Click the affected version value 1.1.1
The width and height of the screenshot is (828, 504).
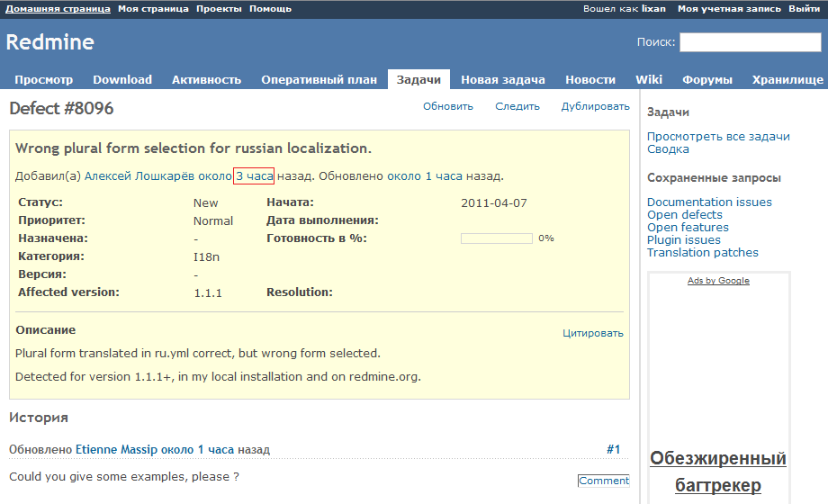tap(208, 292)
